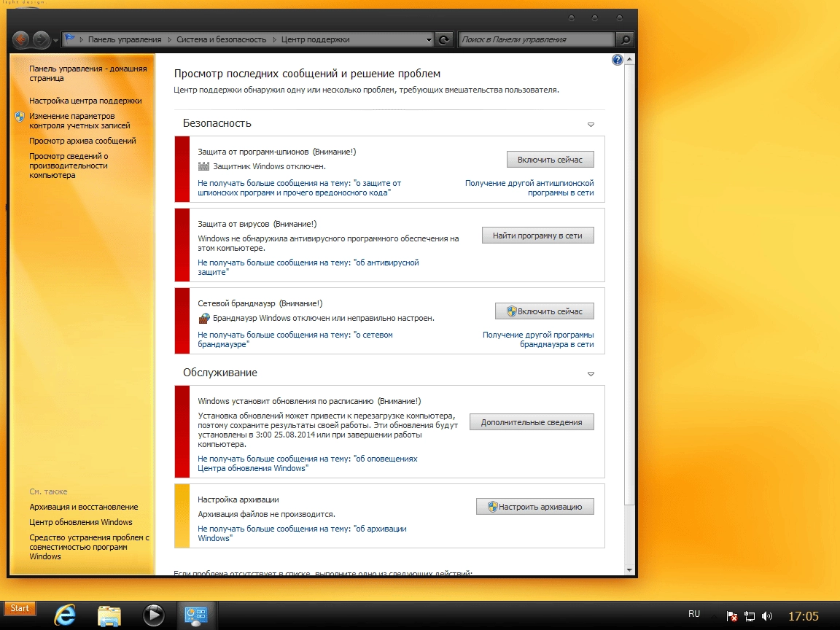Open 'Центр обновления Windows' sidebar link
Viewport: 840px width, 630px height.
coord(81,522)
